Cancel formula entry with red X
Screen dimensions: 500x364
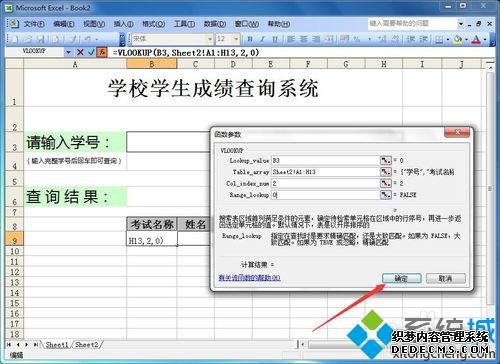pos(80,52)
